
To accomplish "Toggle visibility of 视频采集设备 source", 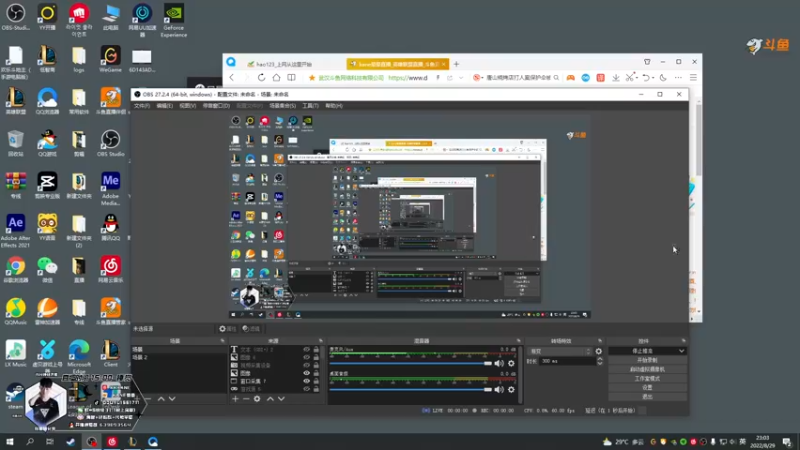I will click(306, 365).
